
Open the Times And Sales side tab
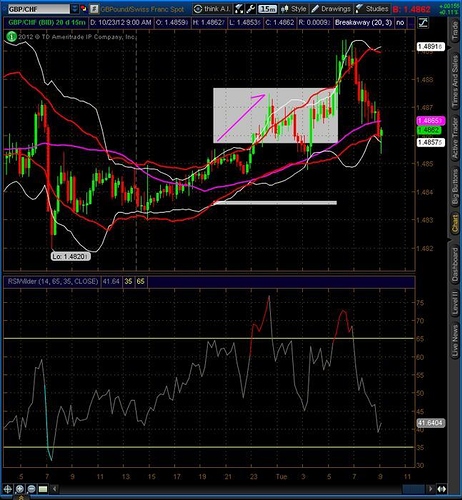(455, 82)
